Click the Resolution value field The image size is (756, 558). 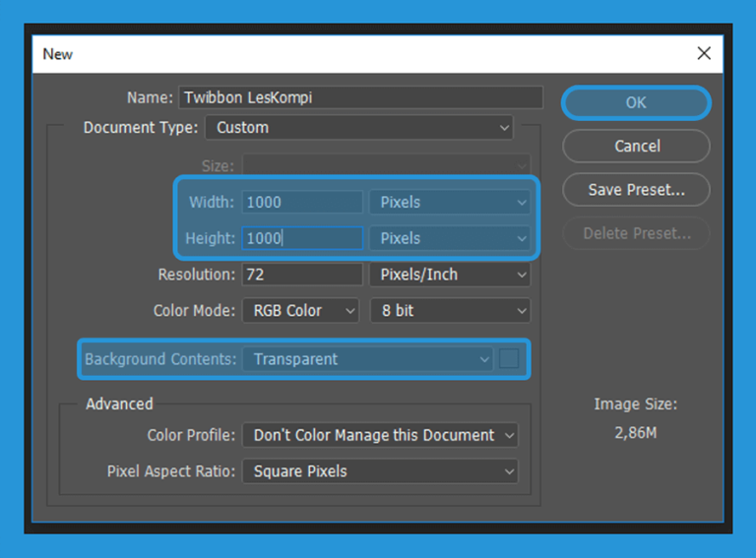point(302,275)
